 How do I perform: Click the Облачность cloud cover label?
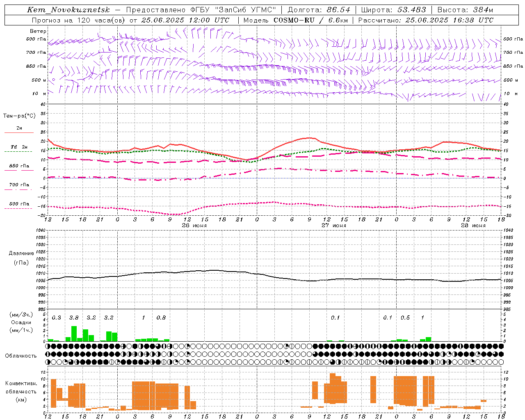pyautogui.click(x=21, y=356)
